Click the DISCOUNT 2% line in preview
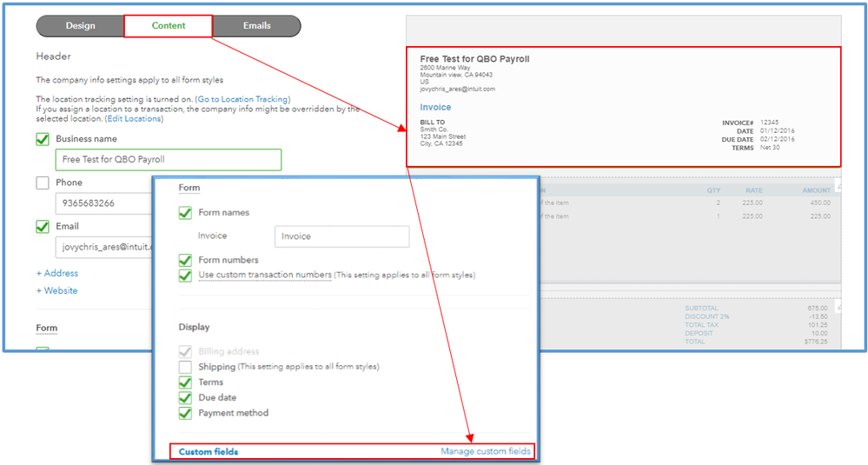This screenshot has height=465, width=868. click(x=707, y=316)
